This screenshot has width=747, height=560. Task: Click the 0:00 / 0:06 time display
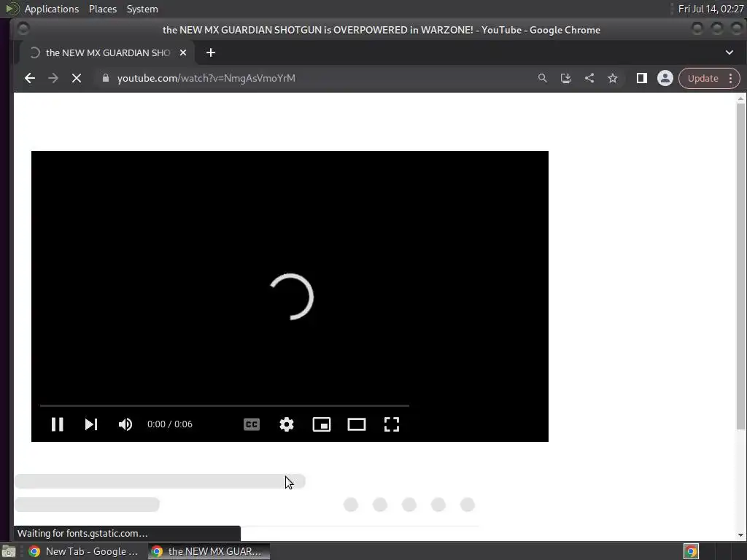(x=169, y=424)
